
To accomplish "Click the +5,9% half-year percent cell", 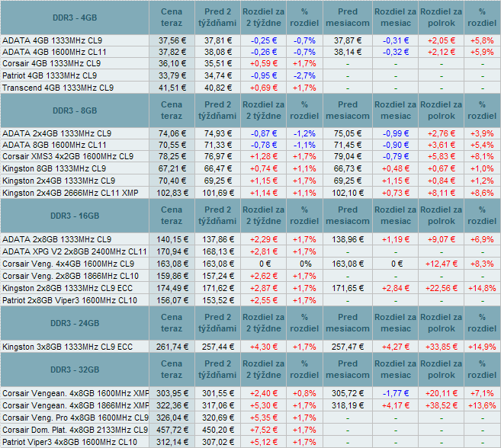I will tap(482, 52).
